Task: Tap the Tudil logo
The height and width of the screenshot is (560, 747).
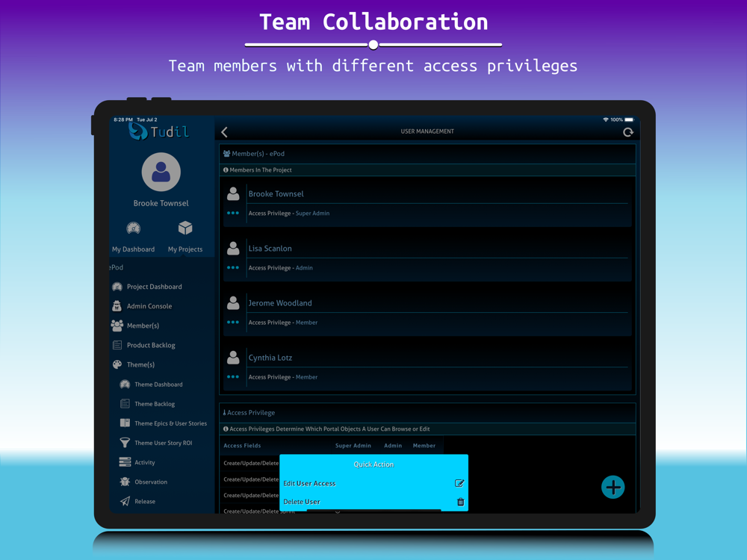Action: [x=158, y=131]
